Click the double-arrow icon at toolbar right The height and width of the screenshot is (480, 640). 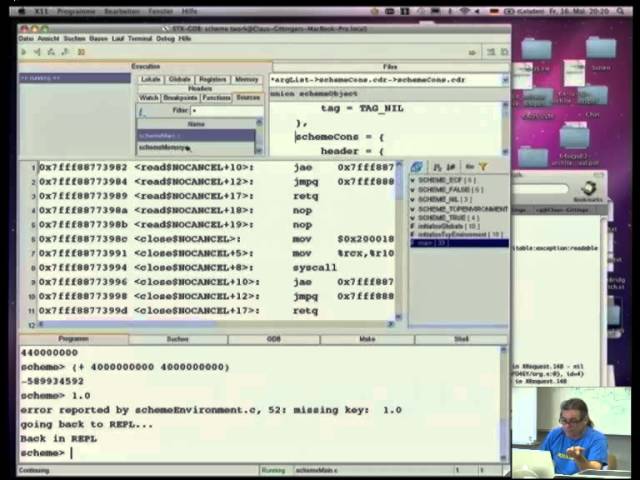472,52
